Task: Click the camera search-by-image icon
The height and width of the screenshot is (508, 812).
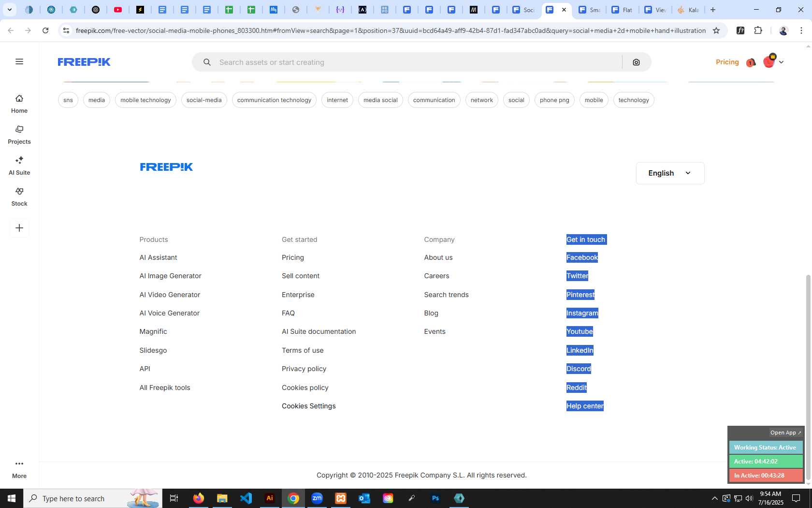Action: click(636, 62)
